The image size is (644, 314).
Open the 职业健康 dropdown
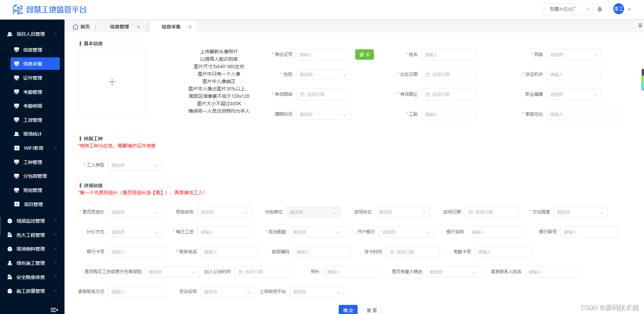574,94
